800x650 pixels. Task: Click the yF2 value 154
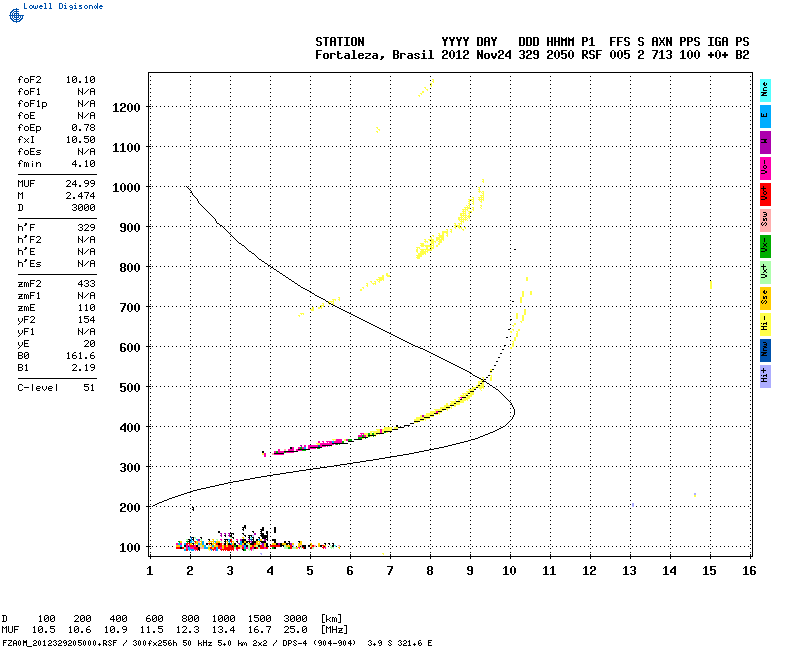point(86,320)
